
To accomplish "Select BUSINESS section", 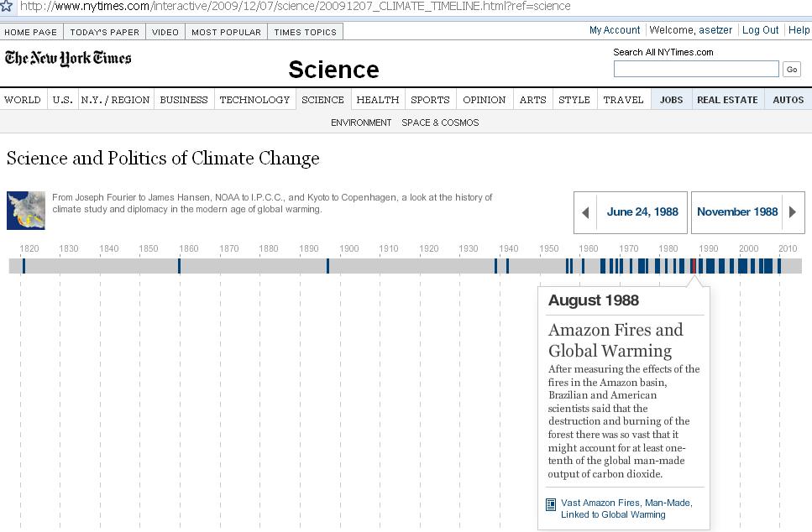I will pyautogui.click(x=184, y=99).
